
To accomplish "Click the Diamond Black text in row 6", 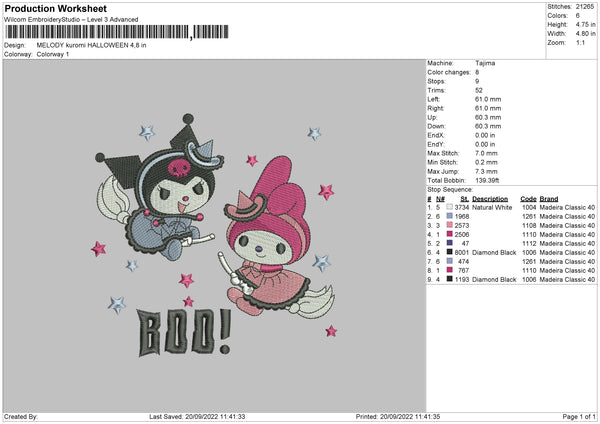I will coord(494,253).
